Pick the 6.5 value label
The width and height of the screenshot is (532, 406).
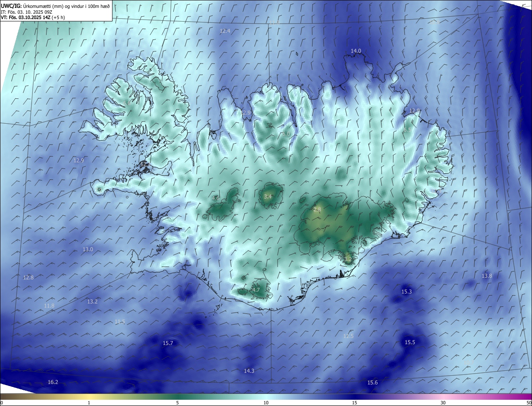(x=408, y=130)
